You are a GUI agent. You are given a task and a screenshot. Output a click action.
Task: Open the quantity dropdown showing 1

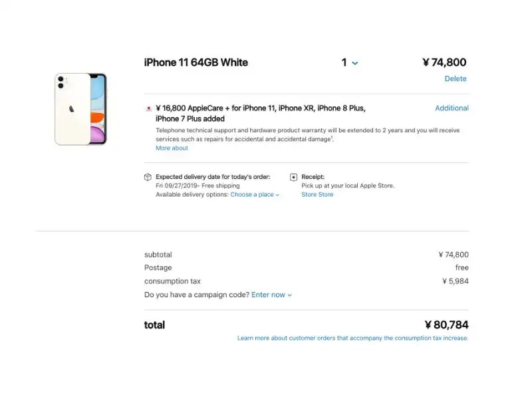349,63
